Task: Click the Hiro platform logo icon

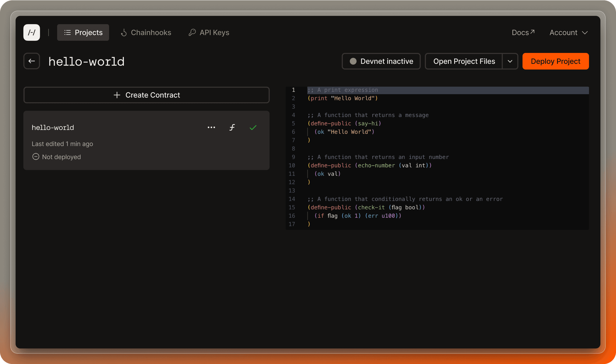Action: tap(32, 32)
